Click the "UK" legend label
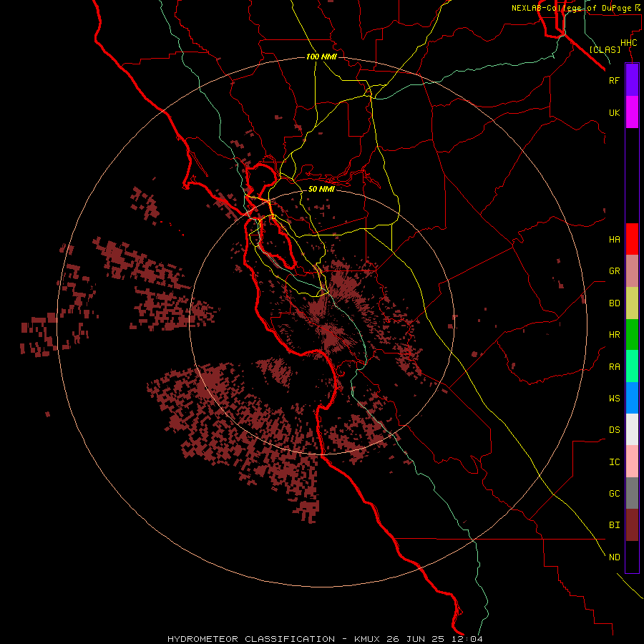The image size is (644, 644). point(614,112)
